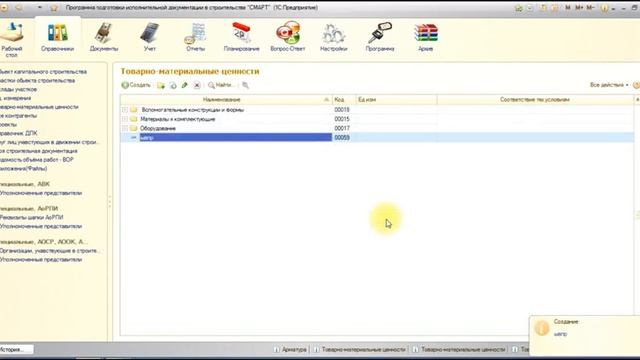Open Справочник ДПК link

(x=19, y=133)
